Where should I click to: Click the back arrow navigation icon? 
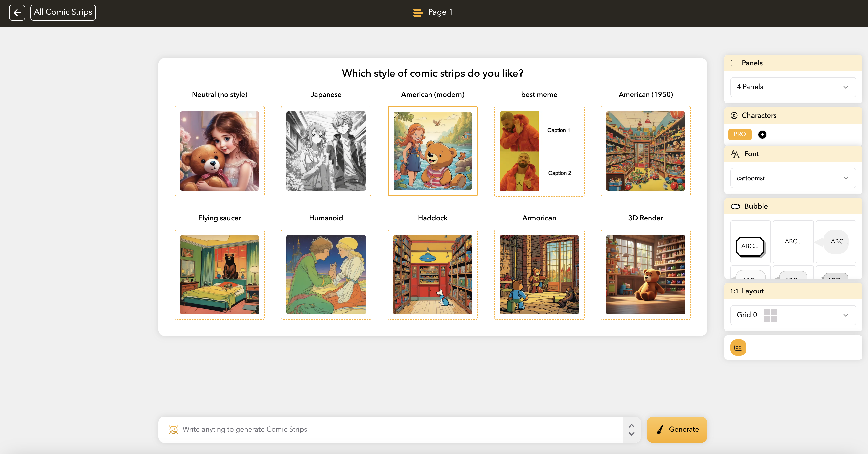coord(17,12)
